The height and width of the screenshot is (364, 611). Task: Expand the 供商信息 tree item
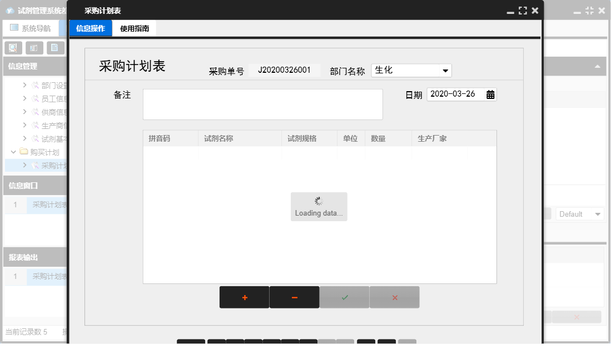click(x=25, y=111)
